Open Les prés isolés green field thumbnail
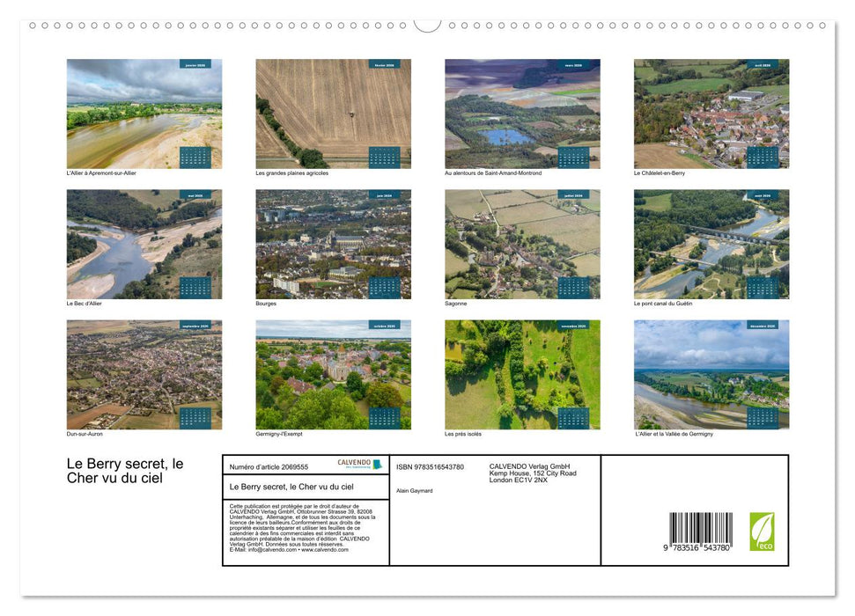 click(521, 374)
